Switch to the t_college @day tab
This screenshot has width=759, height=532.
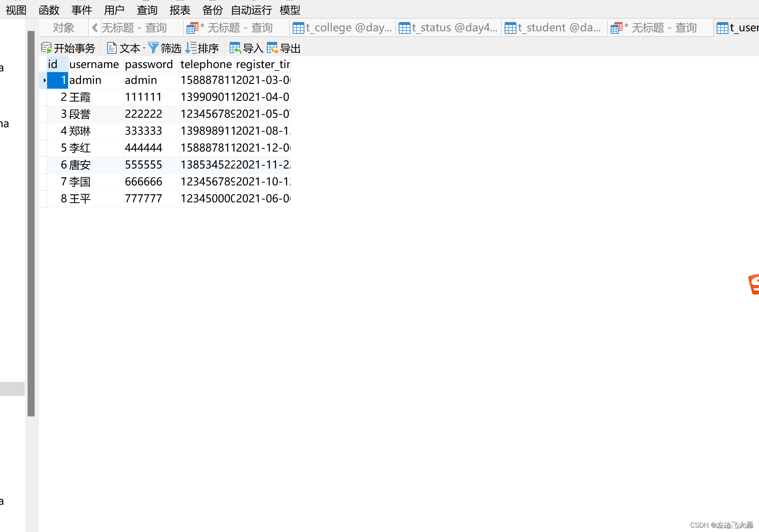(342, 28)
